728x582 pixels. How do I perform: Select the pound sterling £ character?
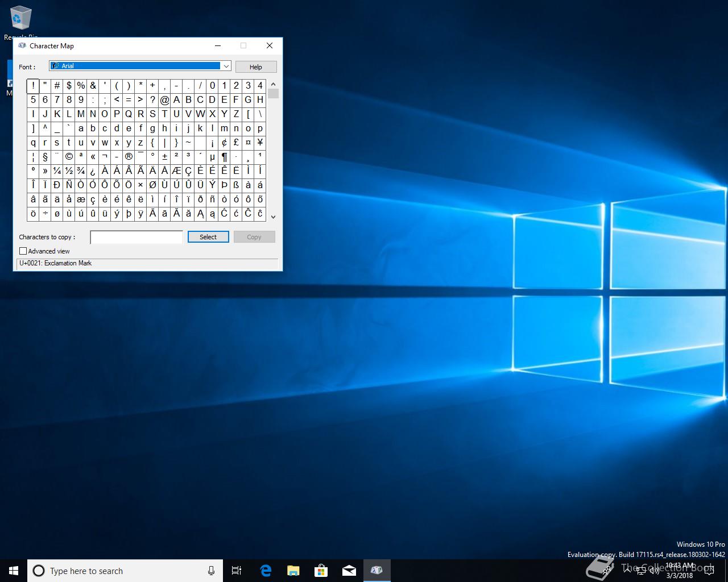coord(236,143)
